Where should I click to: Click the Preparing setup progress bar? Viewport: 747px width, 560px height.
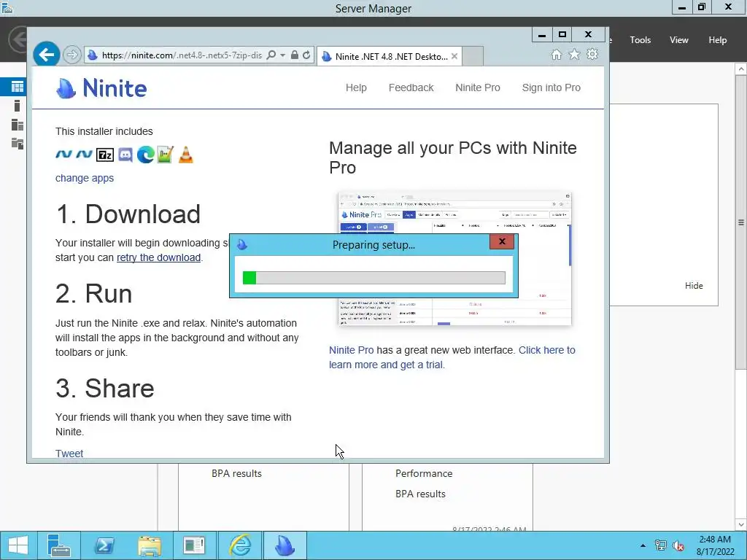point(374,278)
